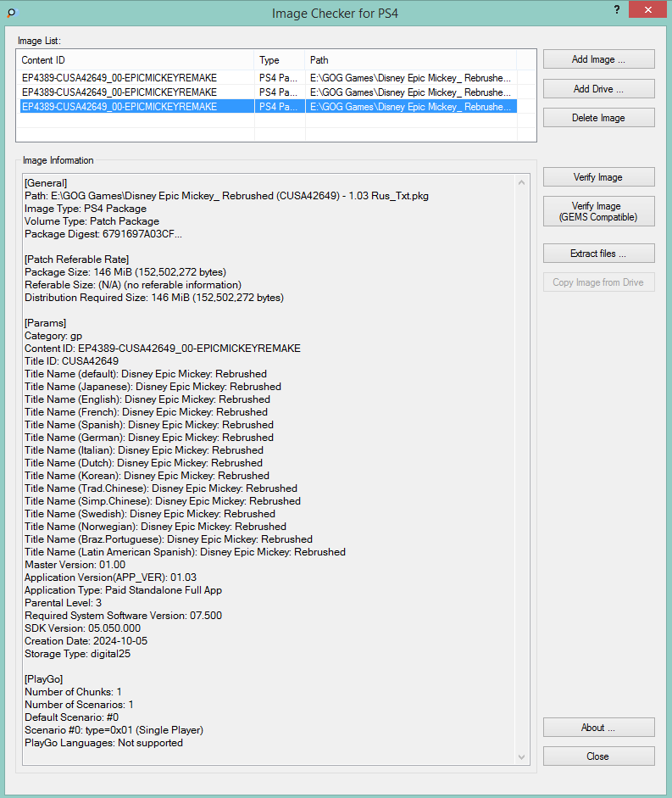Click the Package Size line
Screen dimensions: 672x798
(125, 272)
